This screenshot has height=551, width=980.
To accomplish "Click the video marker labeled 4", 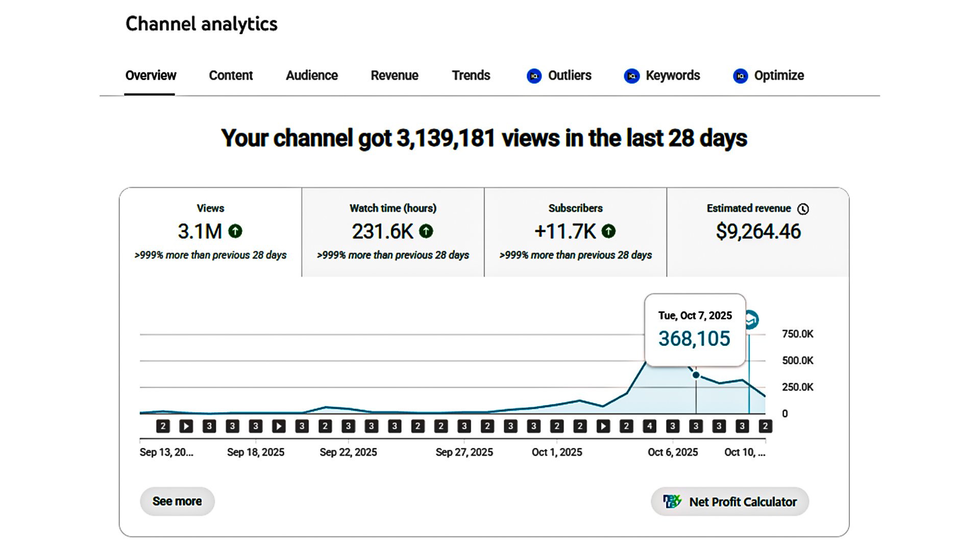I will (649, 426).
